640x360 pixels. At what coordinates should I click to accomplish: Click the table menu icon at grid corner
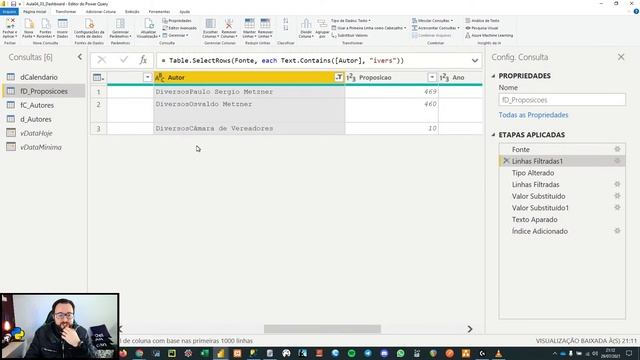[x=98, y=77]
